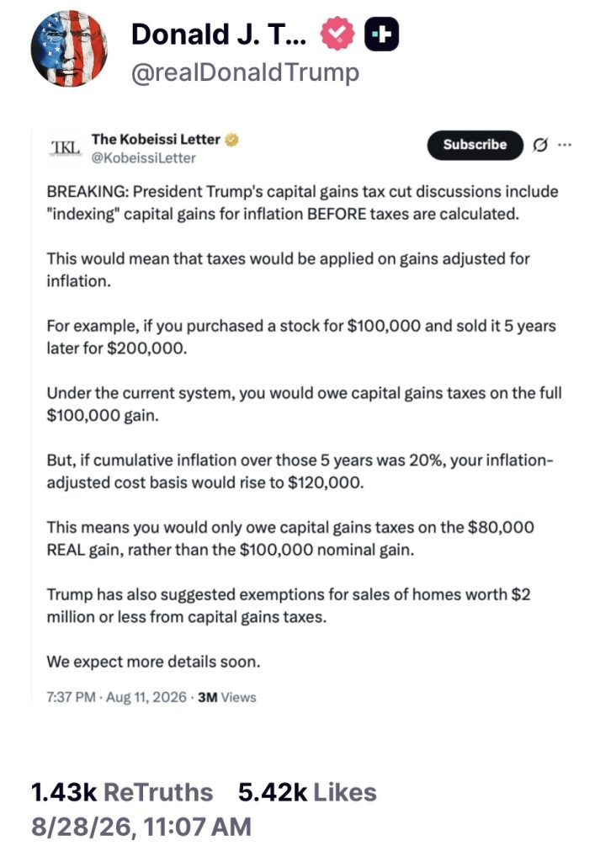
Task: Open the 1.43k ReTruths list
Action: pyautogui.click(x=122, y=792)
